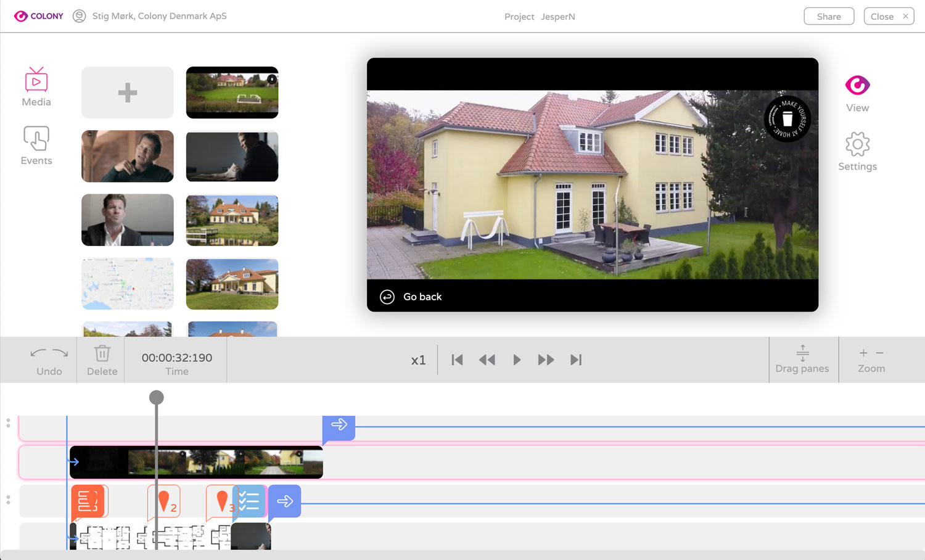
Task: Click the events track's dotted handle
Action: pos(8,500)
